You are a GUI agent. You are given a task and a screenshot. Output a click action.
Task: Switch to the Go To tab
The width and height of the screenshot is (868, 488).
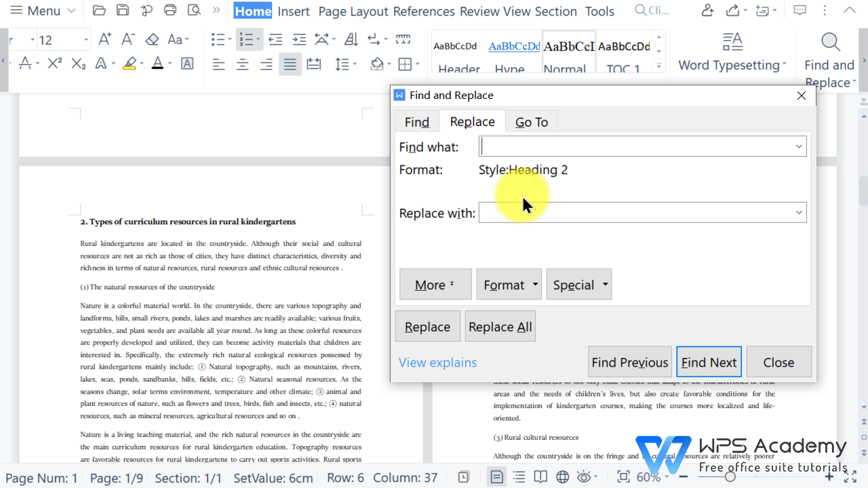[x=532, y=121]
